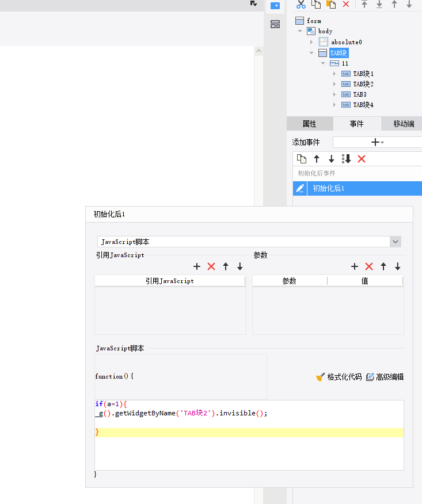This screenshot has width=422, height=504.
Task: Open the JavaScript脚本 type dropdown
Action: (x=395, y=242)
